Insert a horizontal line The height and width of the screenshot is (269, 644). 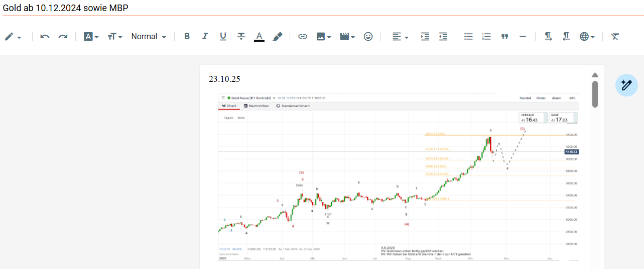523,37
